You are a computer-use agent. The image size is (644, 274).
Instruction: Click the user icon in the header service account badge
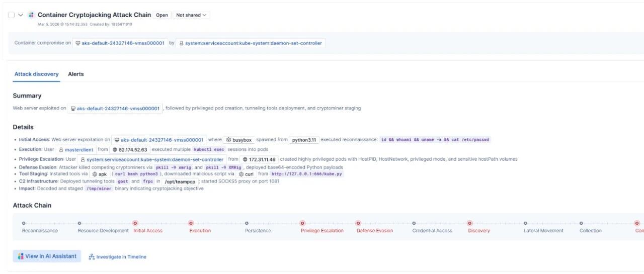pos(182,43)
